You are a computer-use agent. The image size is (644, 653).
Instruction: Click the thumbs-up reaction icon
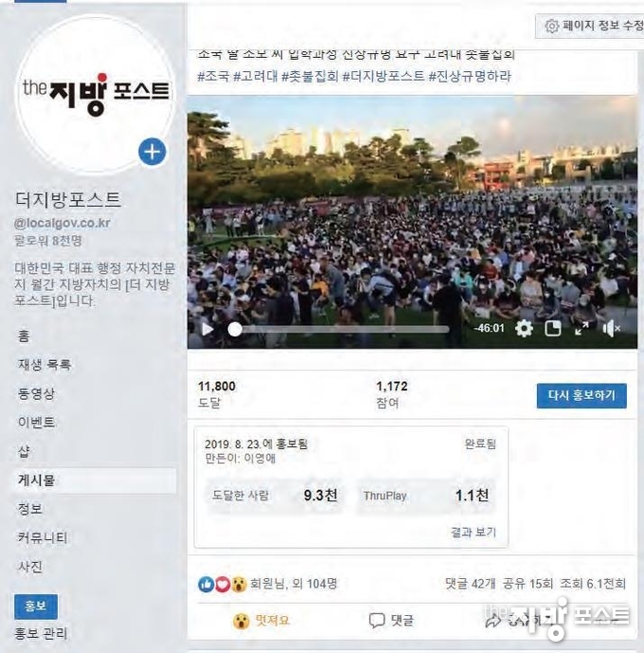206,584
